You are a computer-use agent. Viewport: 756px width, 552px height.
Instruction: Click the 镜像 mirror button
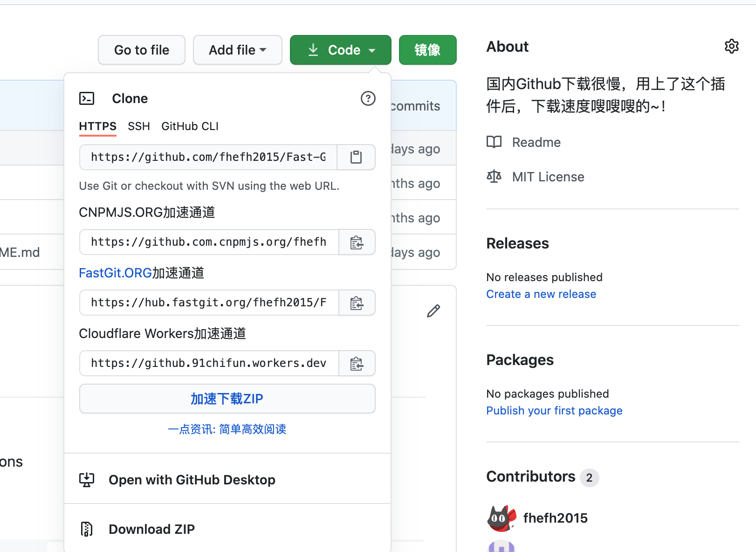click(427, 50)
